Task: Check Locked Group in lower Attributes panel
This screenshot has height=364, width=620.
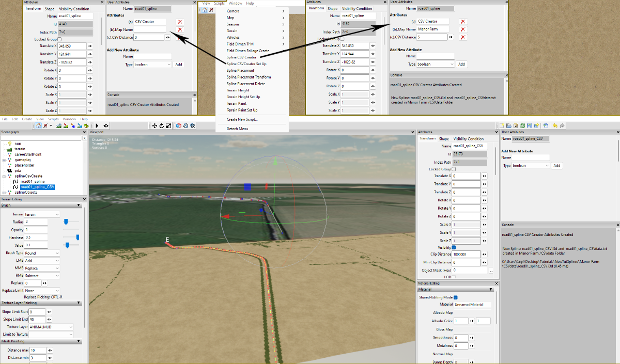Action: pos(454,169)
